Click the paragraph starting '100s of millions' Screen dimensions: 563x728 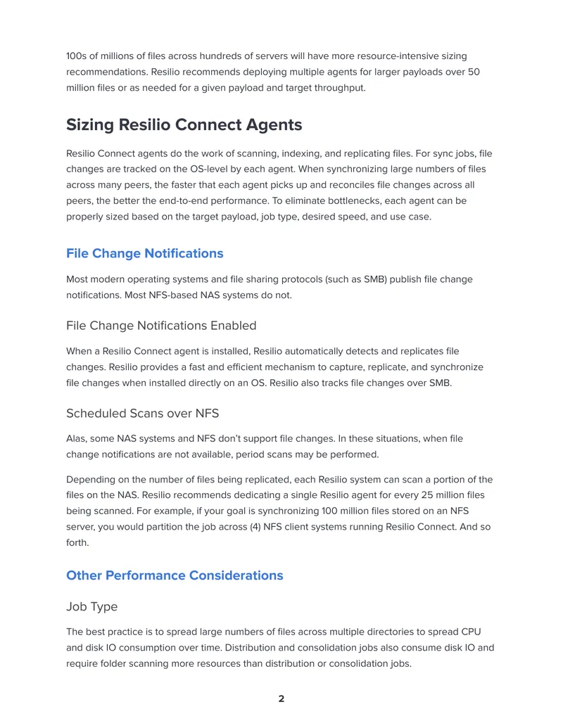pyautogui.click(x=273, y=72)
